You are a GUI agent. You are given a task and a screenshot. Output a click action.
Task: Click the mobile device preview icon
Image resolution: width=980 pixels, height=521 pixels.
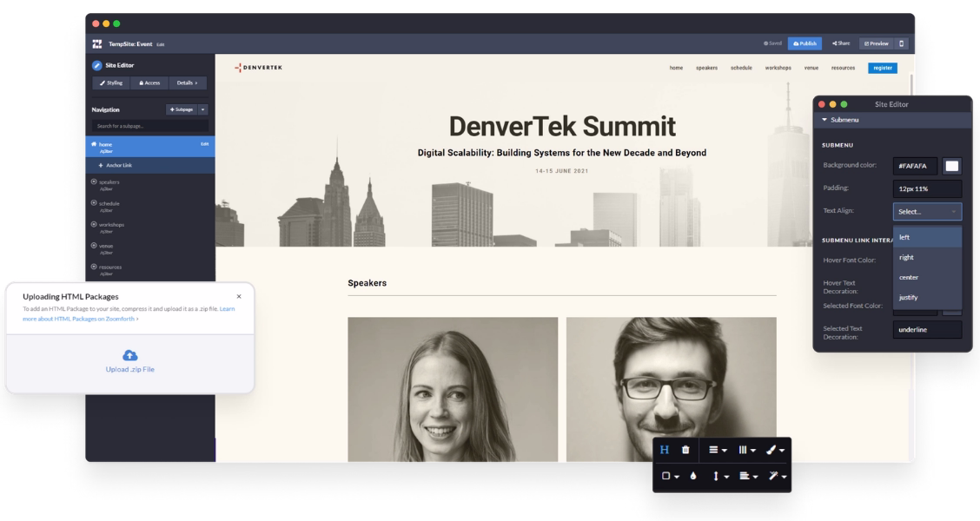[901, 43]
